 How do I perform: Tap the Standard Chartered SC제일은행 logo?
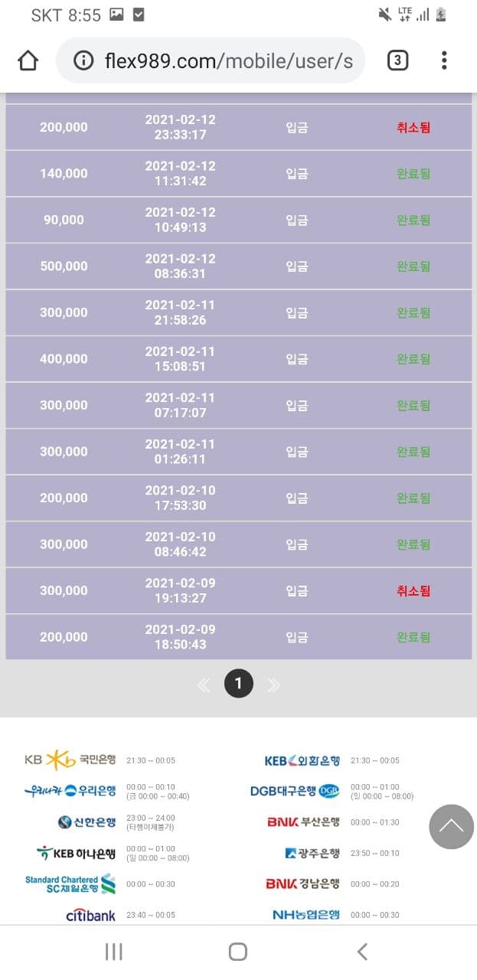click(x=70, y=884)
